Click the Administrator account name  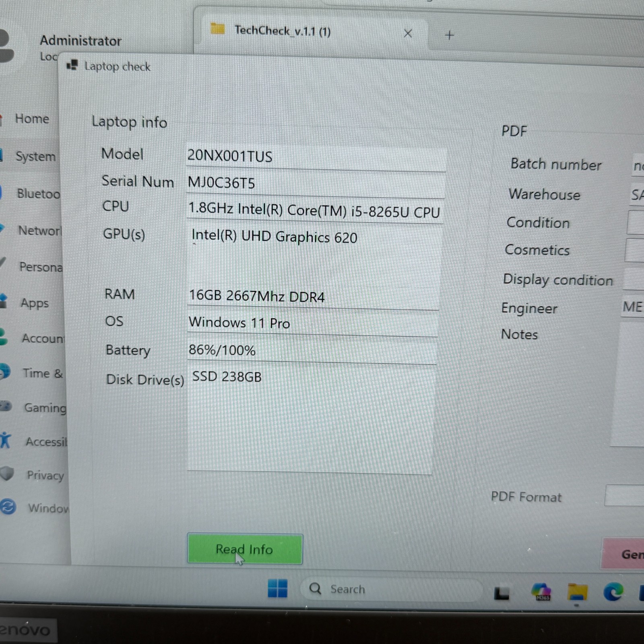[80, 41]
